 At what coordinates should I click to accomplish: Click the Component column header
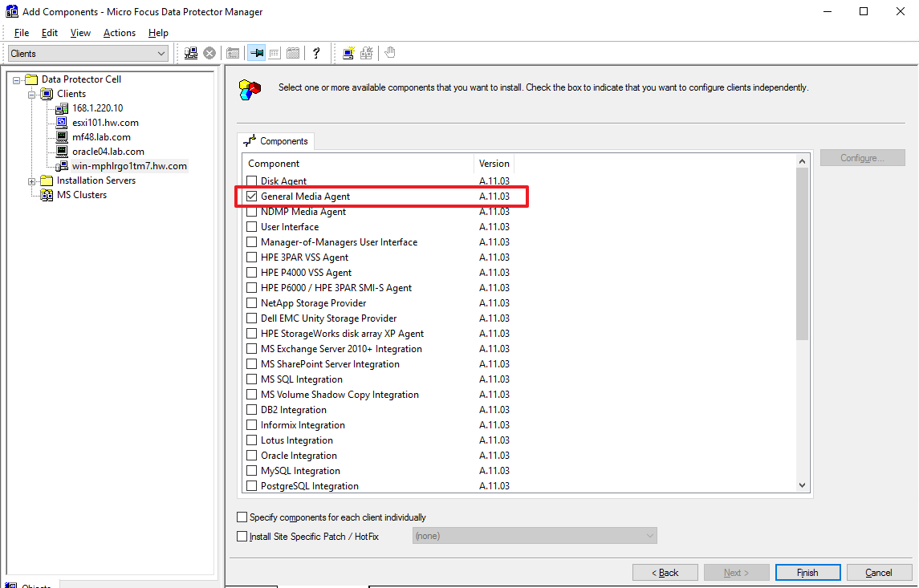coord(358,164)
